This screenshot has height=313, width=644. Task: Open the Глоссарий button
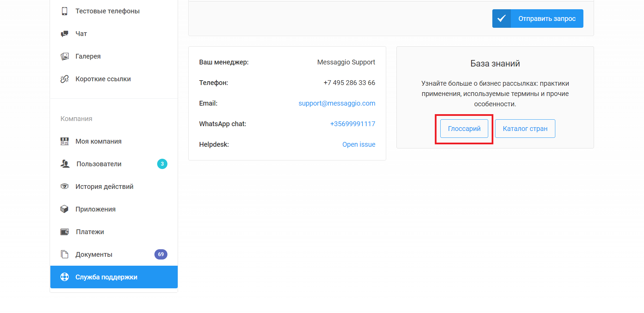[464, 129]
